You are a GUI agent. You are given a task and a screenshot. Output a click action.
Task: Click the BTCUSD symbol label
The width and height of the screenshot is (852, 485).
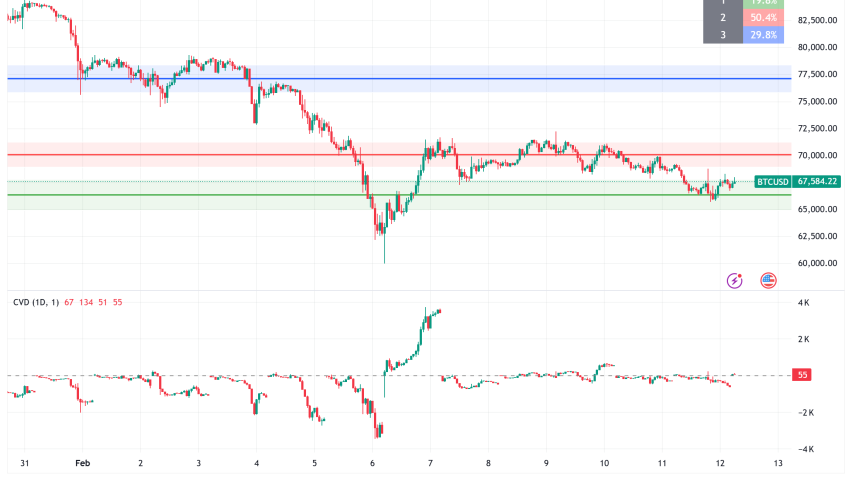coord(773,182)
